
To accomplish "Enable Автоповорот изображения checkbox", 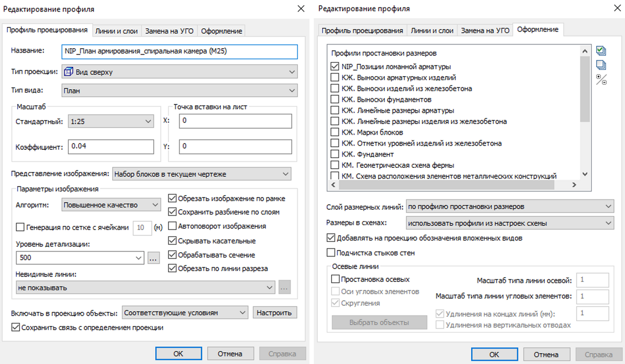I will coord(172,226).
